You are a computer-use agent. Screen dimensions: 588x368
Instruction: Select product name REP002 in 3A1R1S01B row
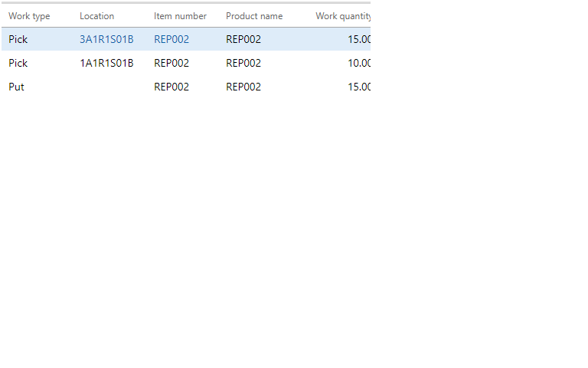[x=243, y=39]
